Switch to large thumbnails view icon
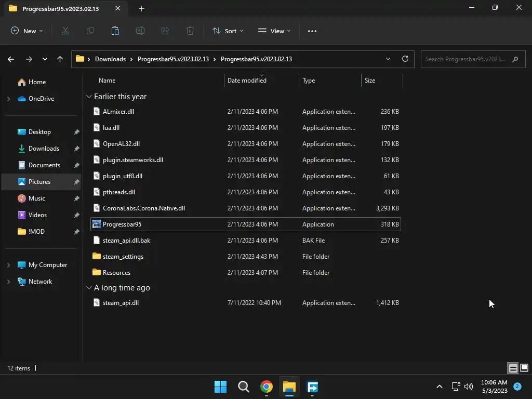 pyautogui.click(x=524, y=368)
